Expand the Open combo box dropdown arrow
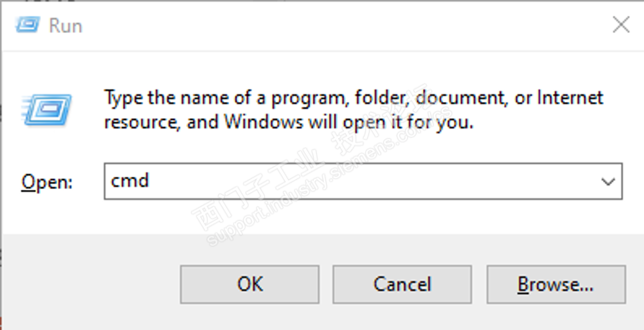This screenshot has height=330, width=644. point(607,181)
